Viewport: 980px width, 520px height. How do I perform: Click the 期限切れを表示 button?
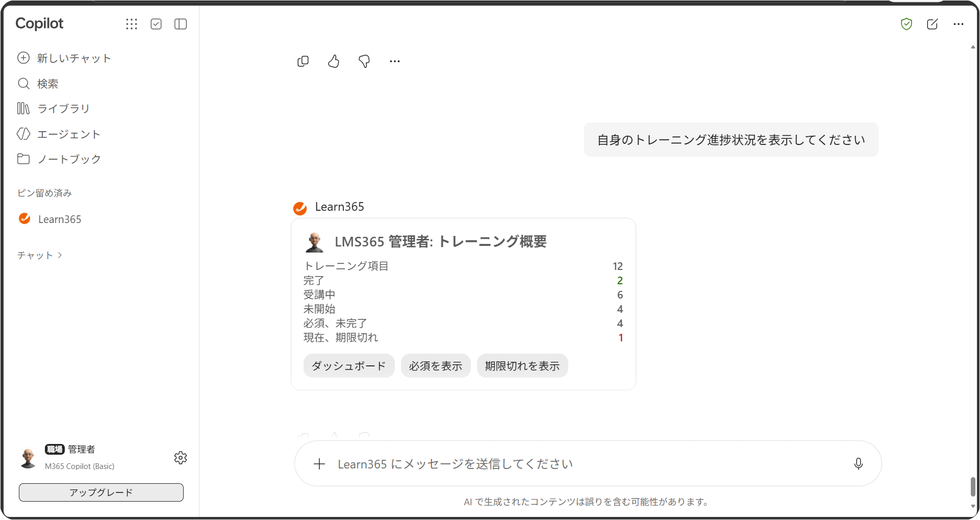click(522, 366)
